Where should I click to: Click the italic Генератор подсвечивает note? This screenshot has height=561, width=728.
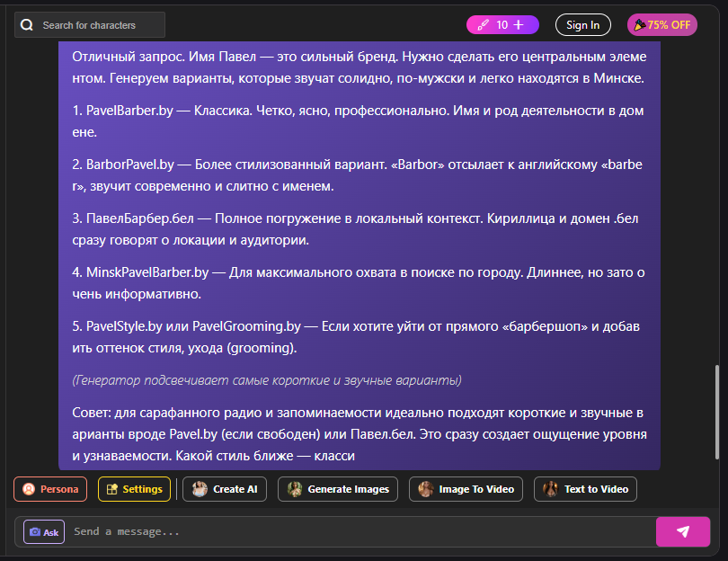[267, 380]
